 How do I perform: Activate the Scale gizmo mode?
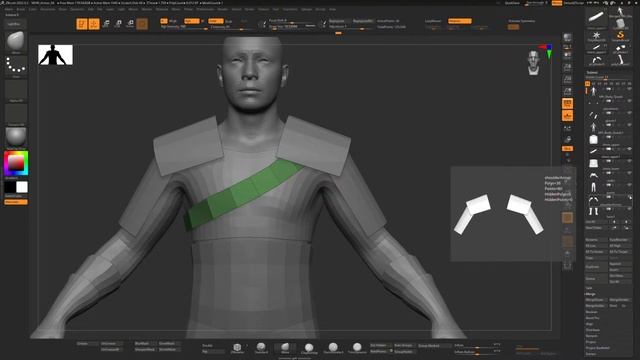pos(118,24)
